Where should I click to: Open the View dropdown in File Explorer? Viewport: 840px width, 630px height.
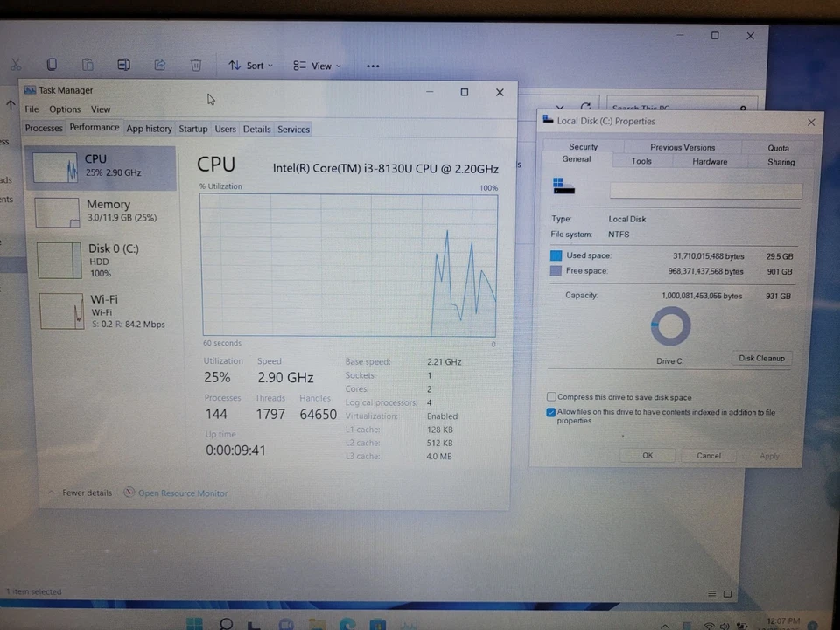(x=317, y=66)
